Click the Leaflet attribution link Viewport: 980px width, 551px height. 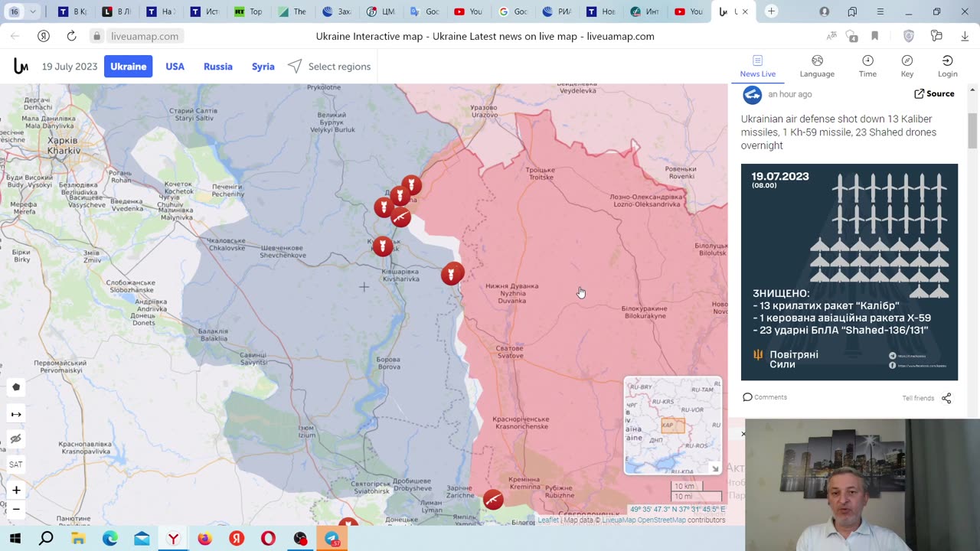point(548,520)
